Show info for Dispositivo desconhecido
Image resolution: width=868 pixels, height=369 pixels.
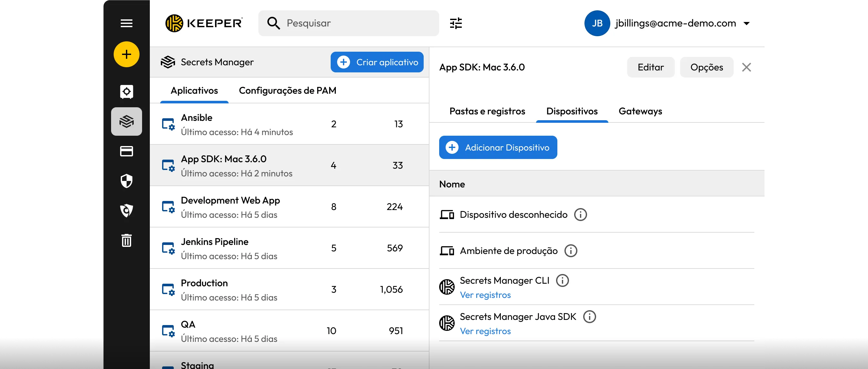(580, 215)
